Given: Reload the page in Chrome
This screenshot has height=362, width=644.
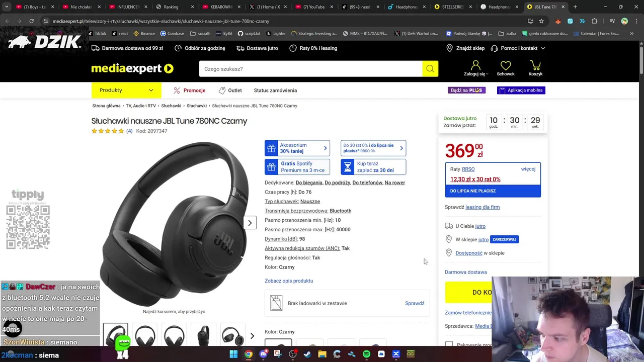Looking at the screenshot, I should (x=31, y=21).
